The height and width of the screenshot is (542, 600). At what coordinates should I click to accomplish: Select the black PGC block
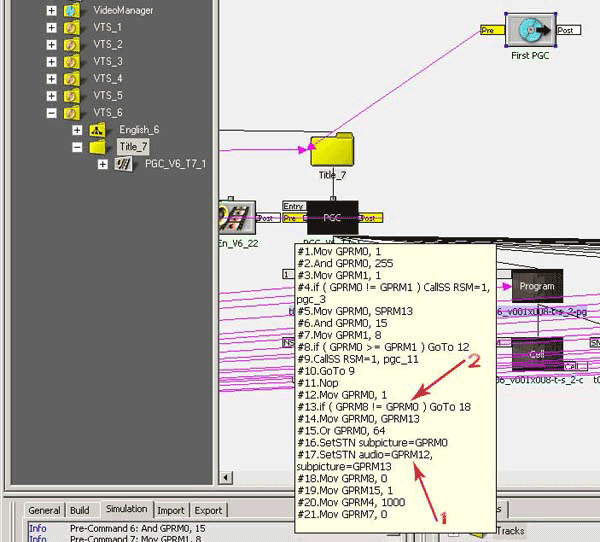coord(333,217)
